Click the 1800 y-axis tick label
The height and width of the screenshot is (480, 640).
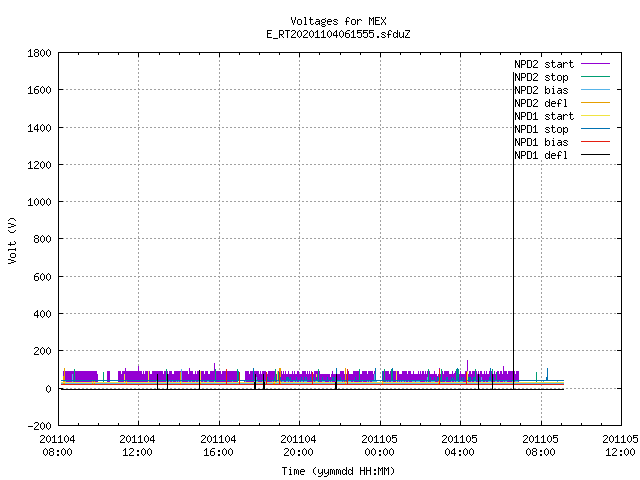coord(39,53)
